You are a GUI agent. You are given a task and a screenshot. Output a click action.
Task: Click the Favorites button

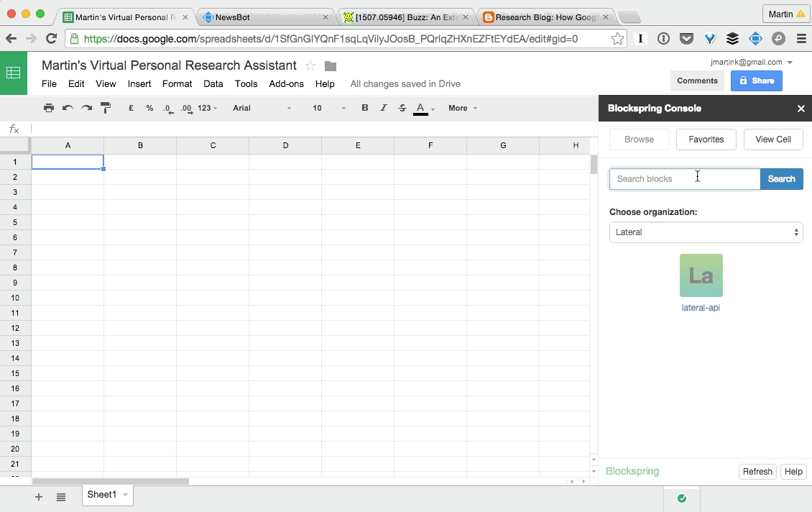click(x=706, y=140)
